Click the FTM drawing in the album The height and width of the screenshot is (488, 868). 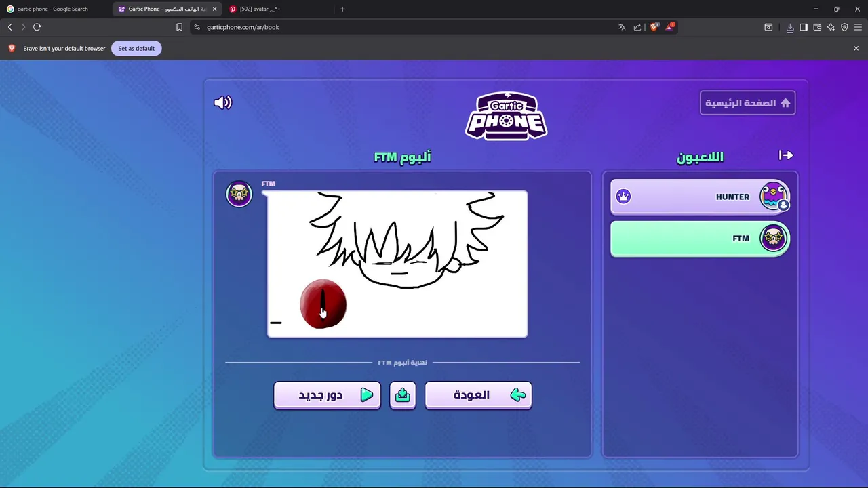[x=397, y=264]
